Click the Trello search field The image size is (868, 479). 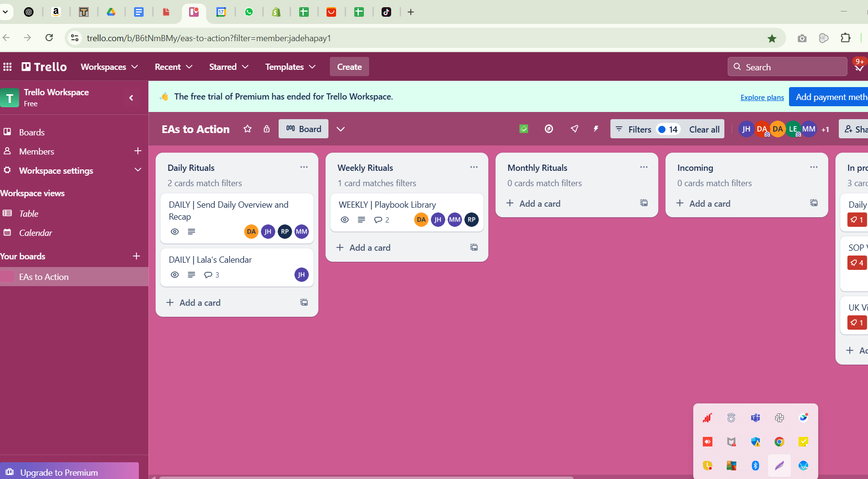point(788,67)
